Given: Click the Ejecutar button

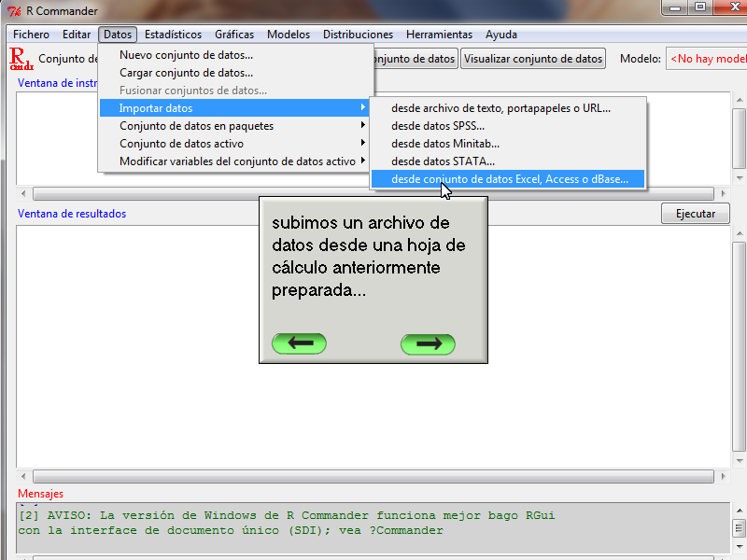Looking at the screenshot, I should point(695,214).
